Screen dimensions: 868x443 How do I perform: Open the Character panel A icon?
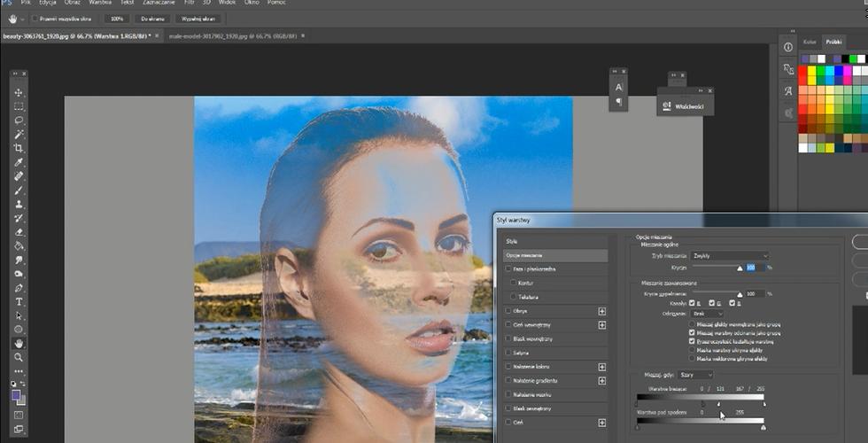tap(618, 88)
